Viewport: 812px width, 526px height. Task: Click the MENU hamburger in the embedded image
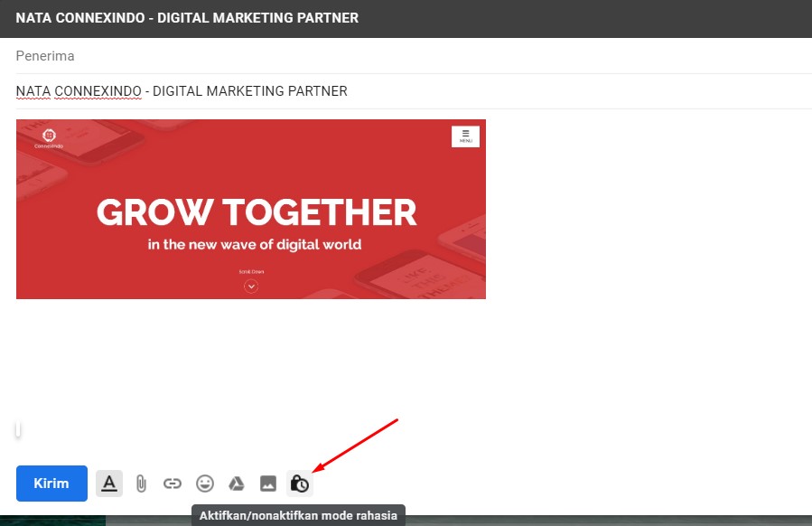(x=465, y=136)
